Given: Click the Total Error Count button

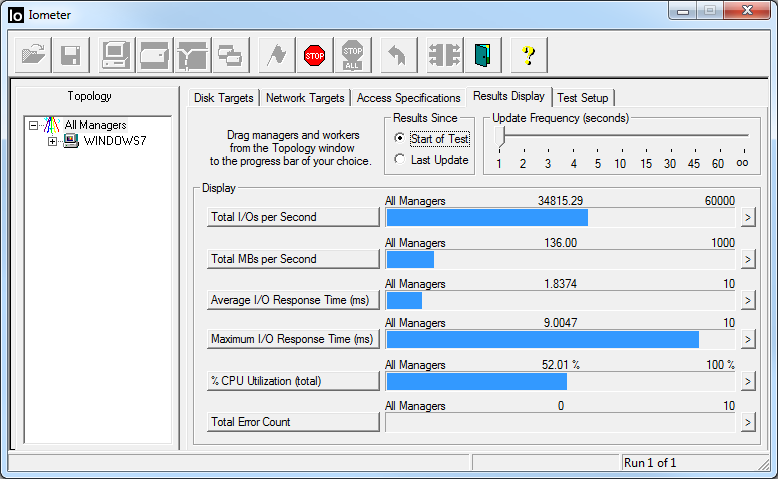Looking at the screenshot, I should [293, 422].
